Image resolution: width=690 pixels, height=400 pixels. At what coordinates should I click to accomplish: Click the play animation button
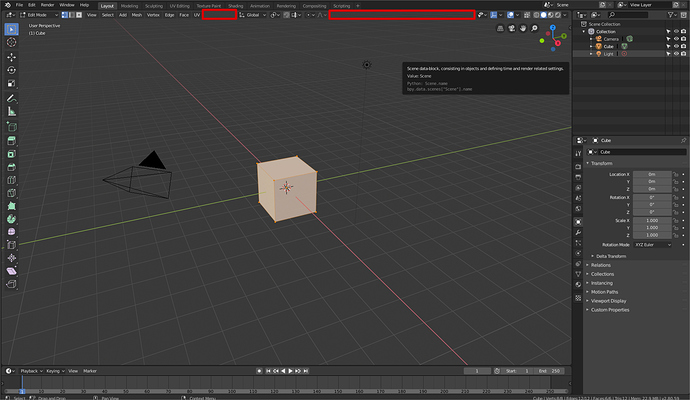pyautogui.click(x=290, y=371)
